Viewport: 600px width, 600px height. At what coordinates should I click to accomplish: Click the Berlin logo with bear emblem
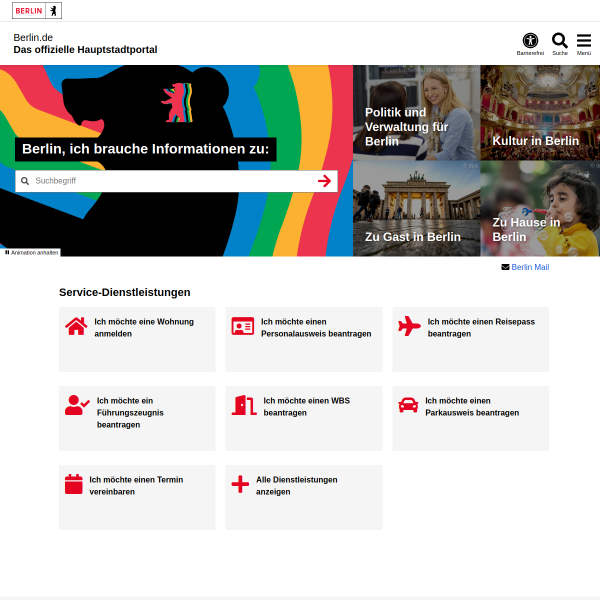[37, 11]
